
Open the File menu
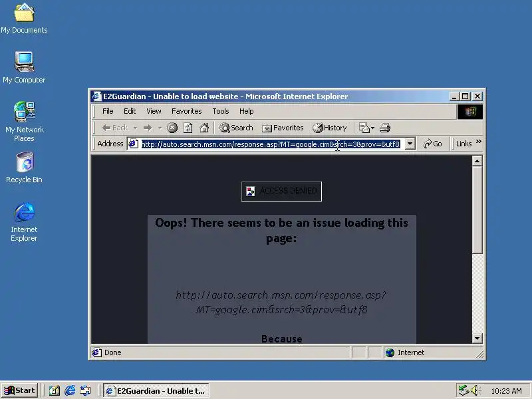pyautogui.click(x=108, y=111)
